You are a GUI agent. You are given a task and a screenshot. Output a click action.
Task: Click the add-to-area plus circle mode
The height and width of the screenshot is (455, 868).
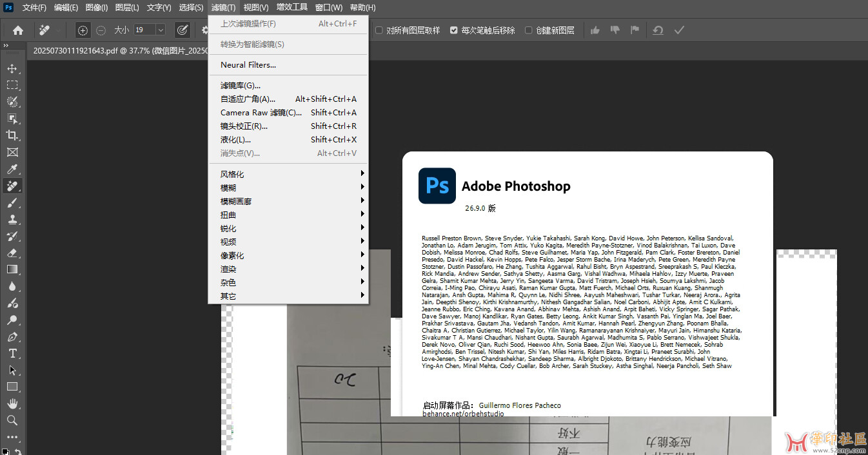[x=83, y=30]
